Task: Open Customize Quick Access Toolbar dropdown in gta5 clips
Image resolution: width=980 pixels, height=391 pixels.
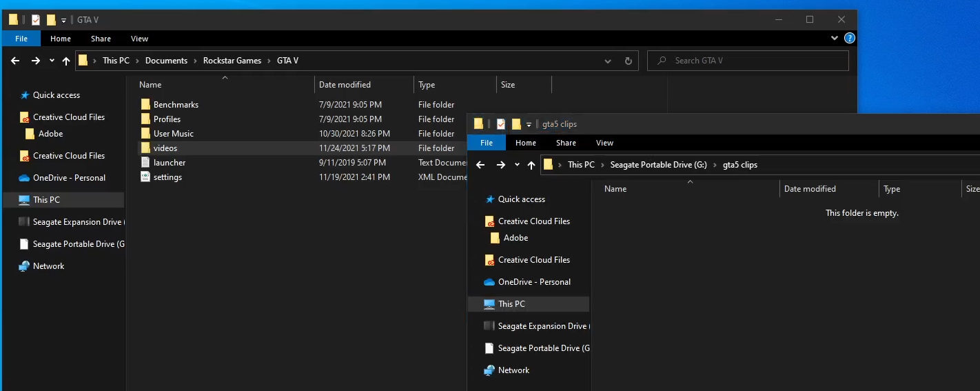Action: (529, 125)
